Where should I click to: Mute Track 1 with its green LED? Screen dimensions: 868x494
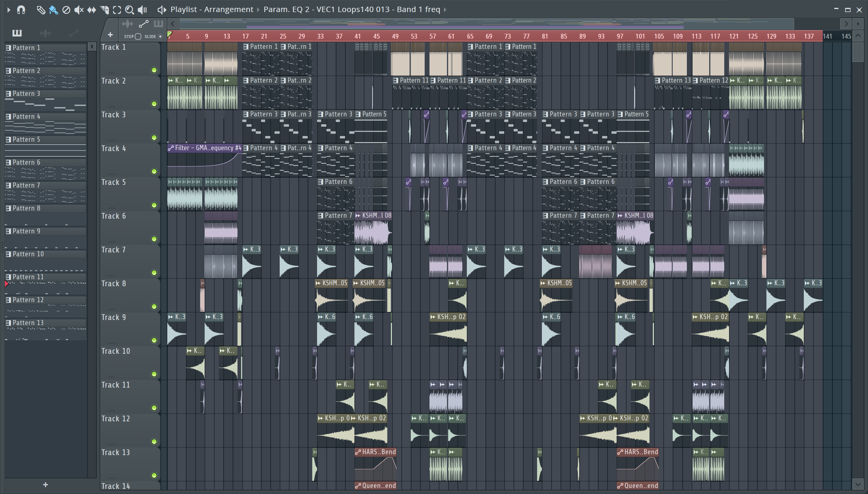point(154,70)
